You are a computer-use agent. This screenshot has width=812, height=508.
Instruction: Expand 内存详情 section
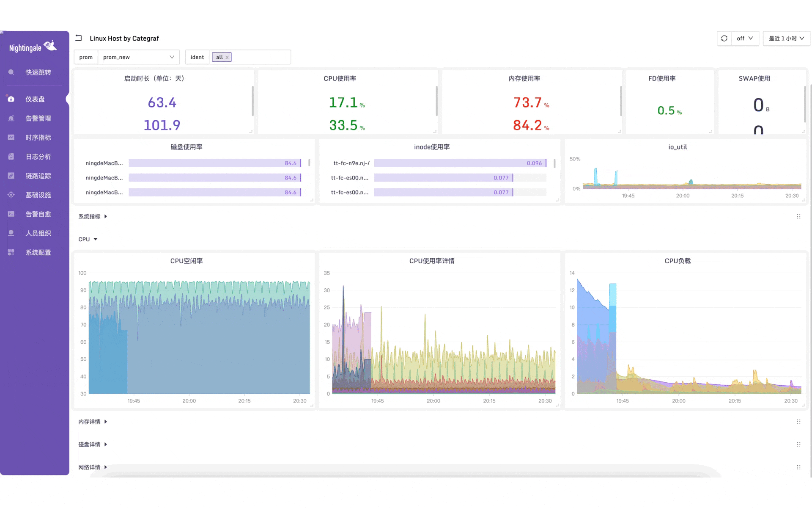[107, 421]
